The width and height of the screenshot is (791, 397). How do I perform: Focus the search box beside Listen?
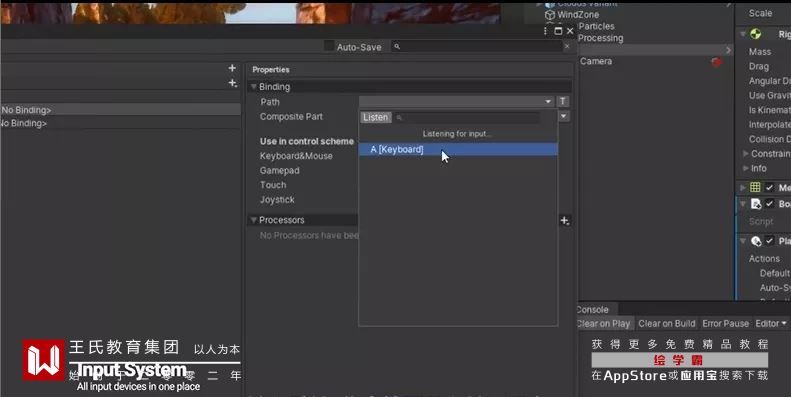pos(467,118)
